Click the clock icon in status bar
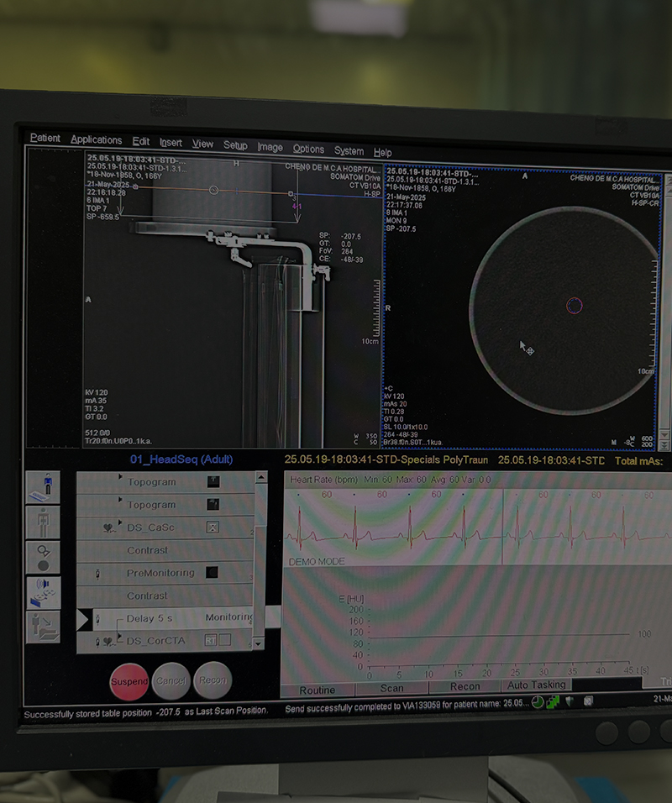Viewport: 672px width, 803px height. [537, 702]
